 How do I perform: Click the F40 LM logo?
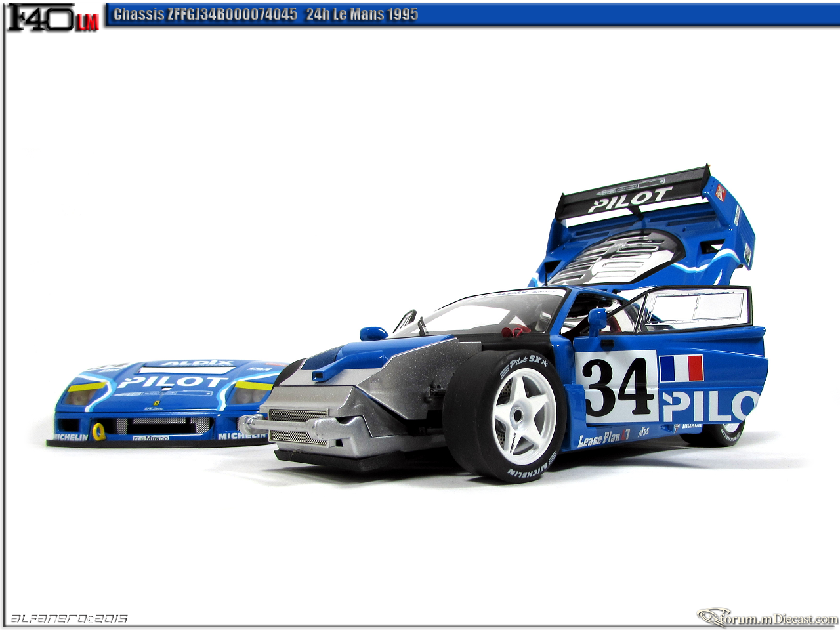coord(52,16)
